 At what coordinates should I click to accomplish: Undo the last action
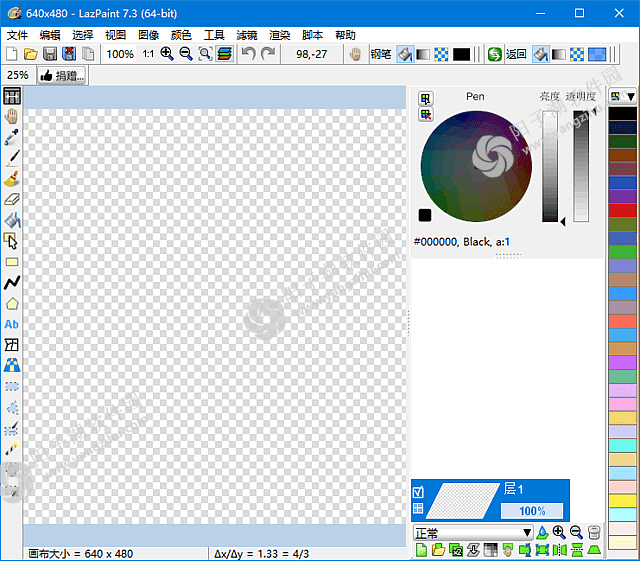coord(248,54)
